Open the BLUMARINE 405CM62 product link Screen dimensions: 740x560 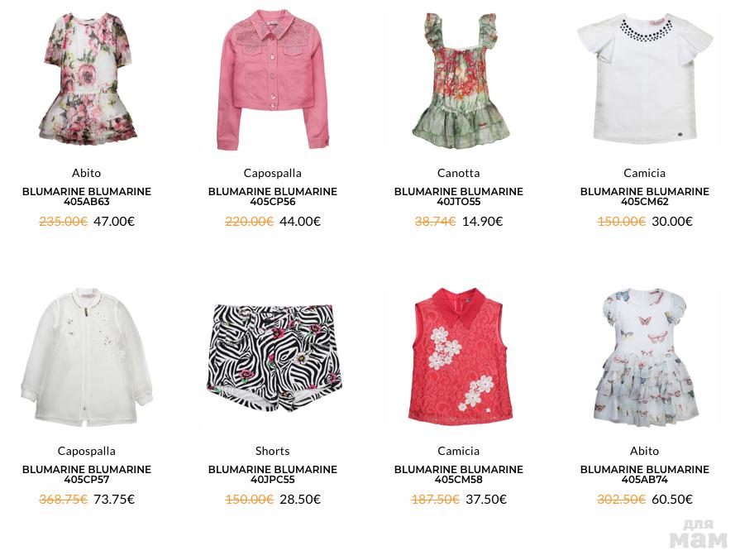[x=645, y=196]
